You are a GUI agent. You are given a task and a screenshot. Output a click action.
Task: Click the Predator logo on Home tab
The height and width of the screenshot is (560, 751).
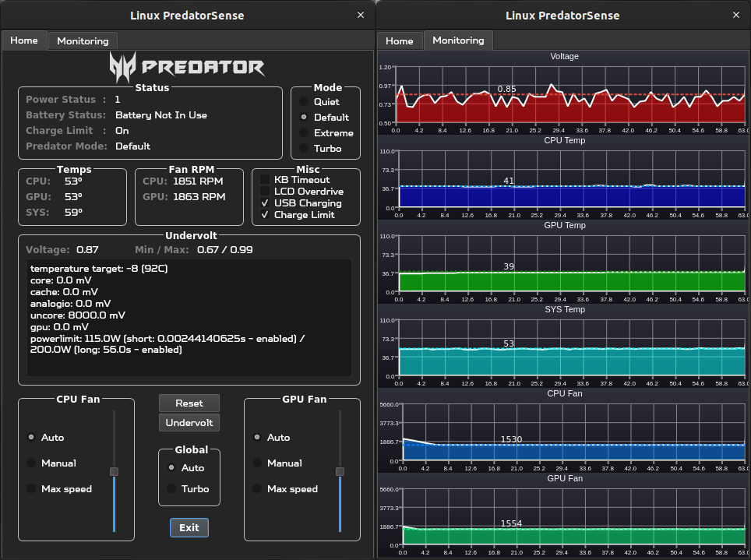pos(187,67)
